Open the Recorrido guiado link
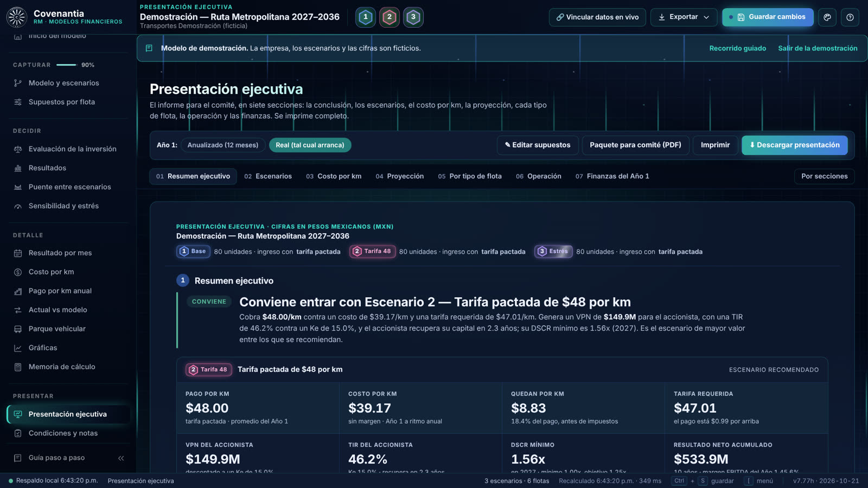The width and height of the screenshot is (868, 488). click(x=738, y=48)
